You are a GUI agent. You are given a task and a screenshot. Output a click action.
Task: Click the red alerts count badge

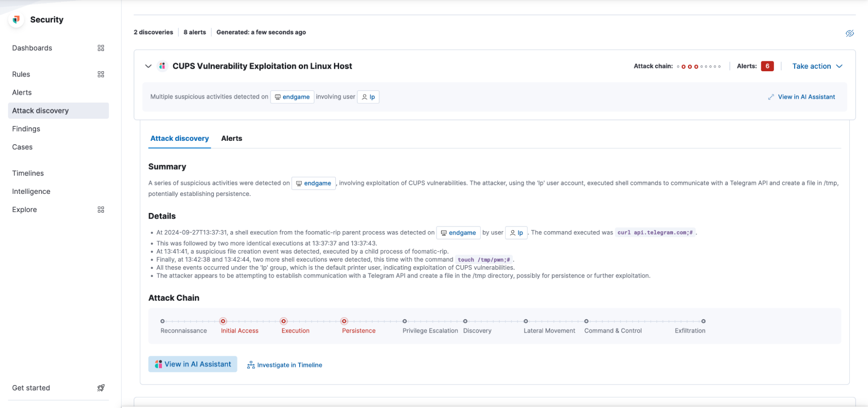pos(767,66)
